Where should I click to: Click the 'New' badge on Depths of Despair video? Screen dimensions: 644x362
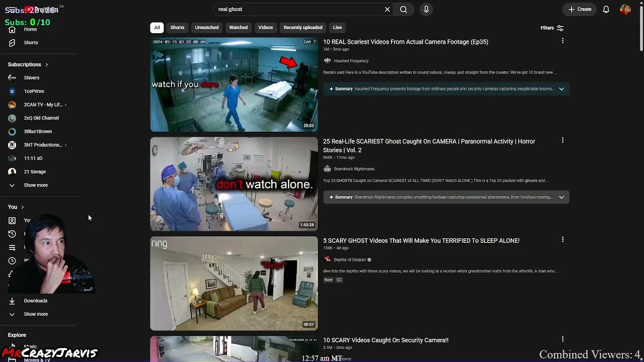pos(329,280)
